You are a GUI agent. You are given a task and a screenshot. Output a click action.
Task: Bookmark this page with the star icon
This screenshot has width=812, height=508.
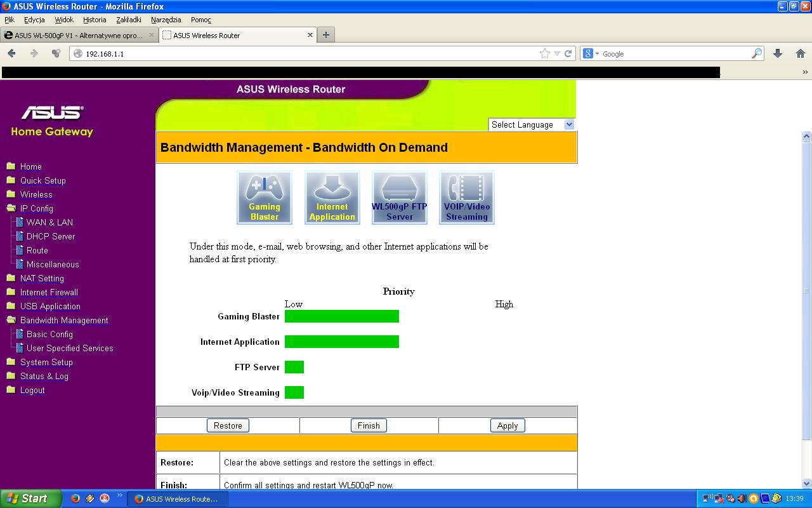coord(545,54)
